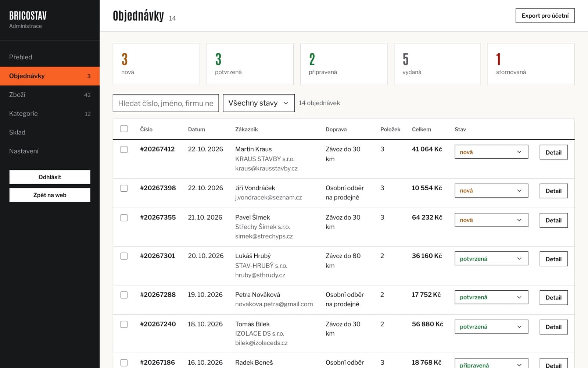This screenshot has width=588, height=368.
Task: Expand status dropdown for Pavel Šimek order
Action: [491, 220]
